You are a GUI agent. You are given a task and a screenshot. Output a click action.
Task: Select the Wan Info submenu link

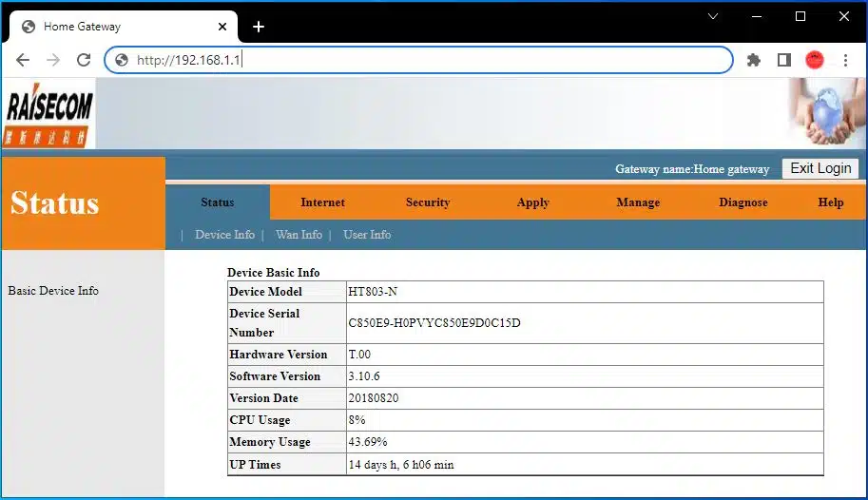coord(299,235)
